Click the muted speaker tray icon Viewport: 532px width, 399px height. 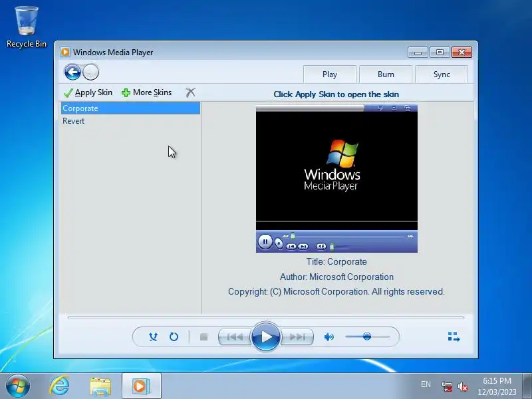click(x=462, y=386)
